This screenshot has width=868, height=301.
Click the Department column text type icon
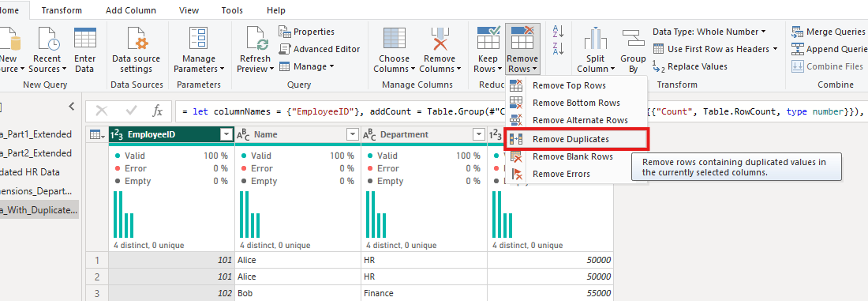[x=369, y=135]
